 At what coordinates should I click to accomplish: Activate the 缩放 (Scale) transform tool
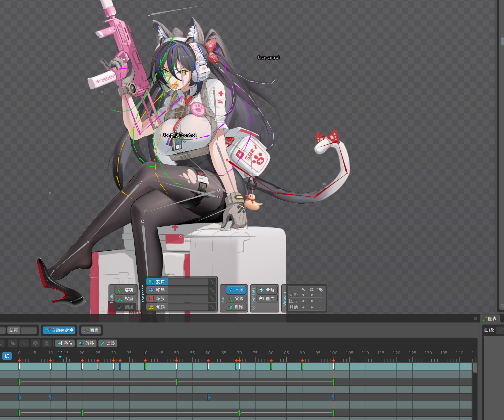[x=157, y=298]
